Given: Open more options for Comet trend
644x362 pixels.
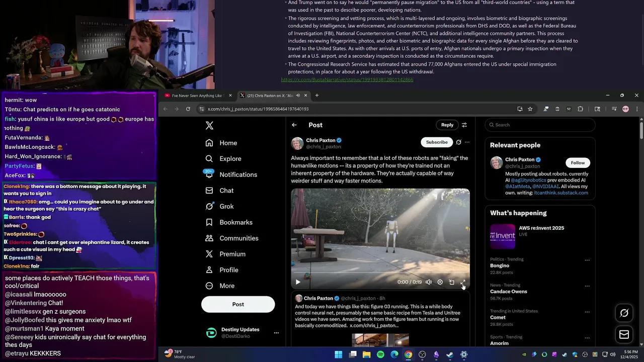Looking at the screenshot, I should [x=587, y=312].
